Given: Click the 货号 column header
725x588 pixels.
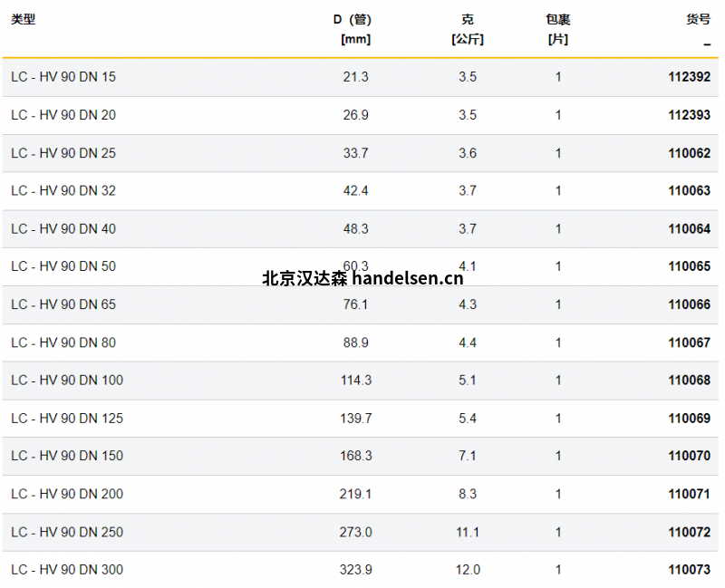Looking at the screenshot, I should point(698,19).
